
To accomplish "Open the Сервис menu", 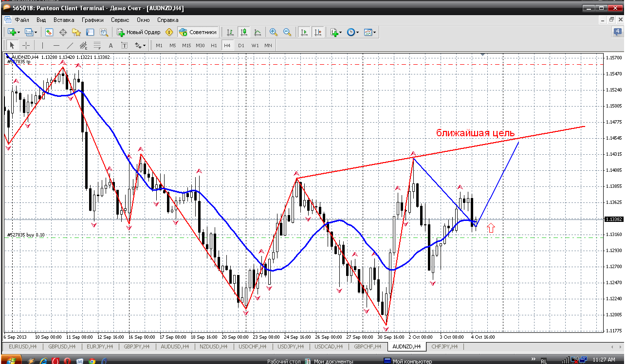I will click(x=120, y=20).
